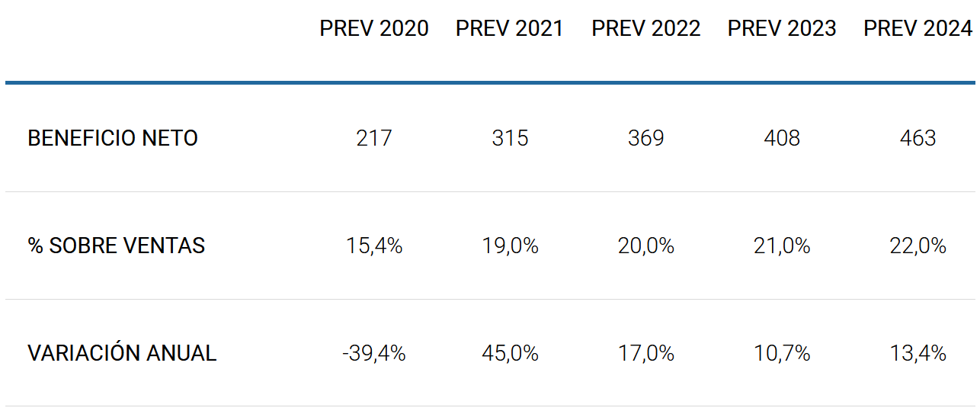Click the 10,7% annual variation cell
Screen dimensions: 980x411
[782, 354]
